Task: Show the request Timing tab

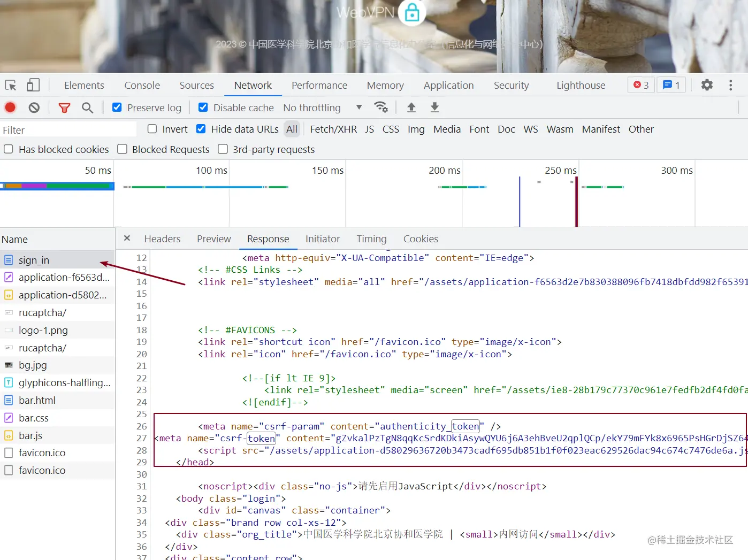Action: [x=371, y=239]
